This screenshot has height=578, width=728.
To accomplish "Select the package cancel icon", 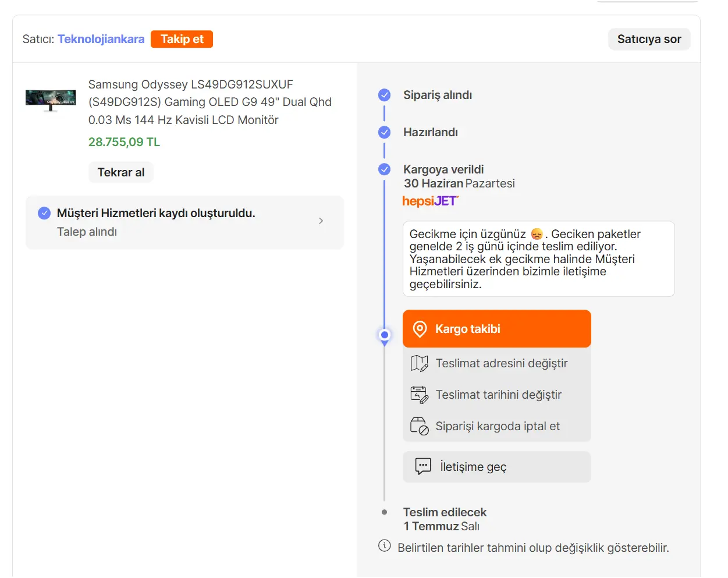I will [420, 426].
